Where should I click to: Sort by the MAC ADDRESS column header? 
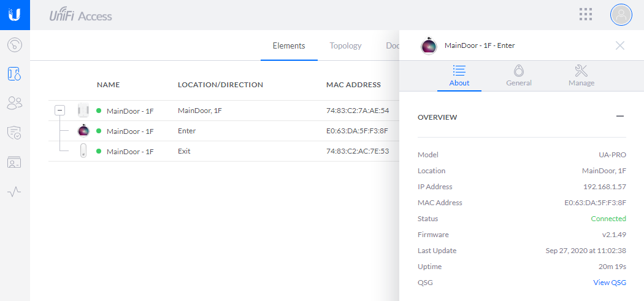point(354,85)
